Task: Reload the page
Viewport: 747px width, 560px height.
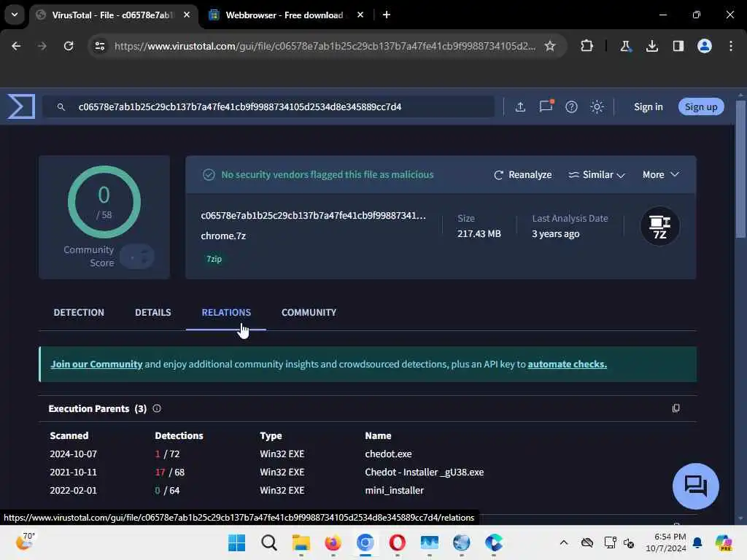Action: pos(69,46)
